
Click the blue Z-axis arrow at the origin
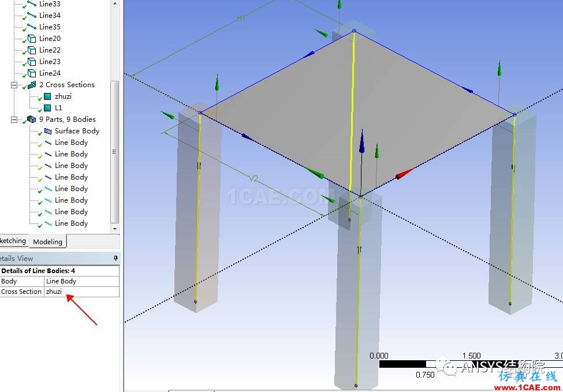(x=362, y=141)
